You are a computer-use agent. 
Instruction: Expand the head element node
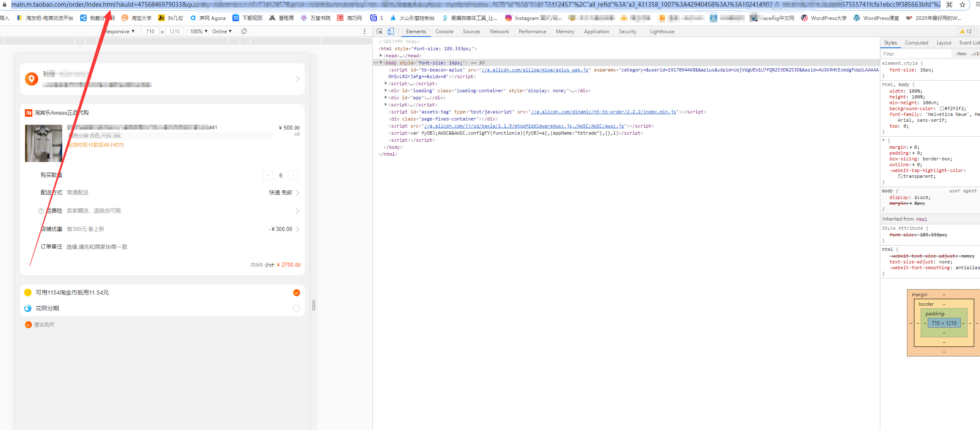click(381, 56)
